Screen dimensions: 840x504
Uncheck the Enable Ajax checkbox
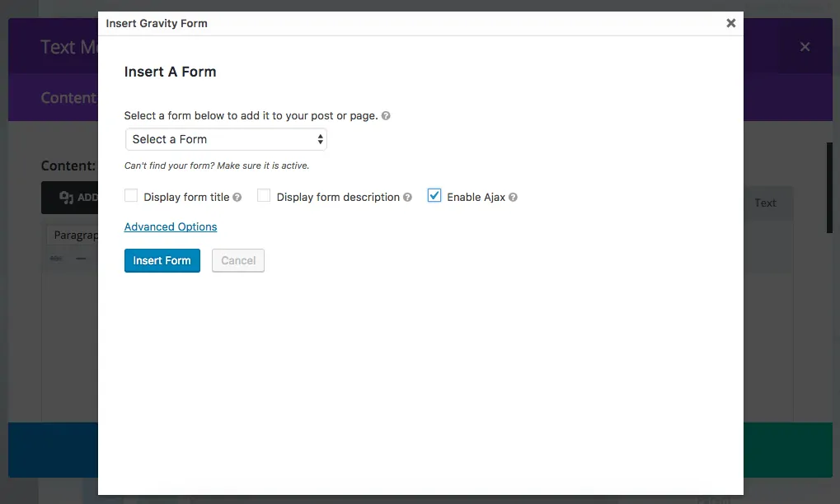click(434, 196)
